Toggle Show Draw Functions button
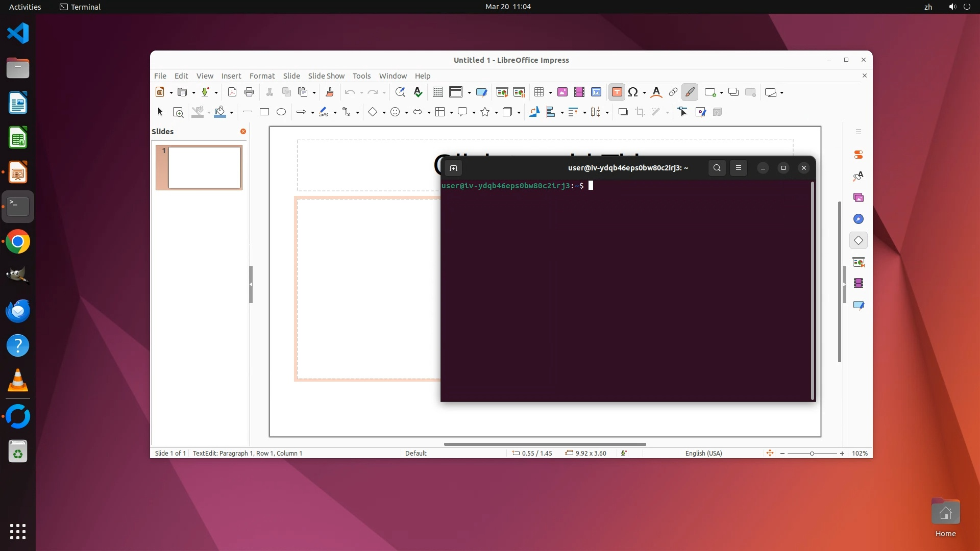Screen dimensions: 980x551 pyautogui.click(x=690, y=92)
